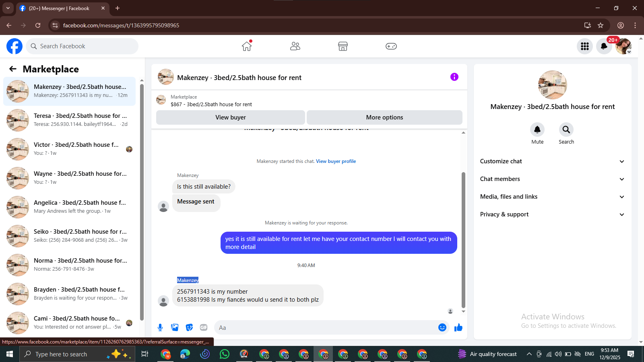644x362 pixels.
Task: Expand Chat members section
Action: pos(552,179)
